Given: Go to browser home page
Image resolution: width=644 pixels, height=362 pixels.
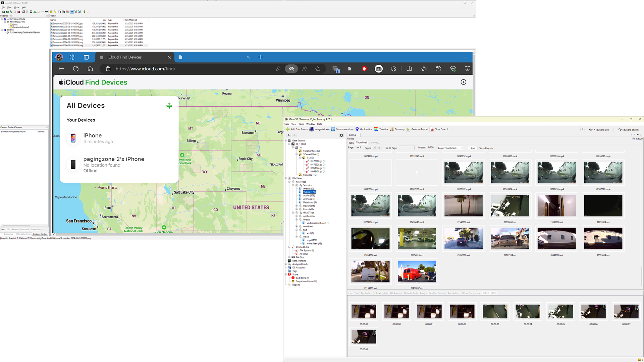Looking at the screenshot, I should tap(90, 69).
